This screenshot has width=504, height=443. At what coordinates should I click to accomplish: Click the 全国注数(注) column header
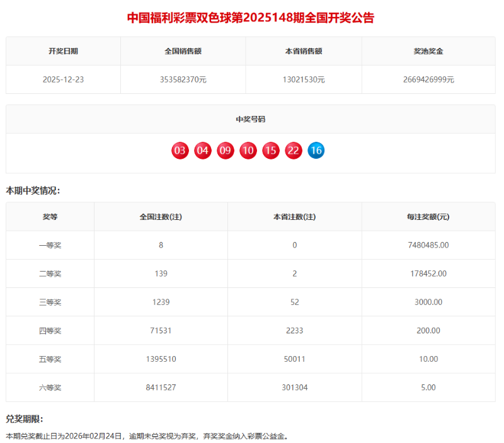[x=161, y=217]
